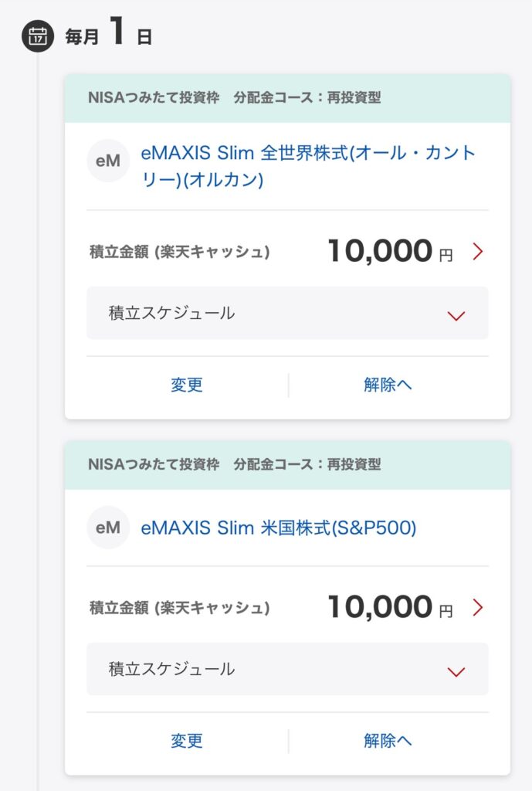
Task: Open eMAXIS Slim 全世界株式(オール・カントリー) fund link
Action: (307, 165)
